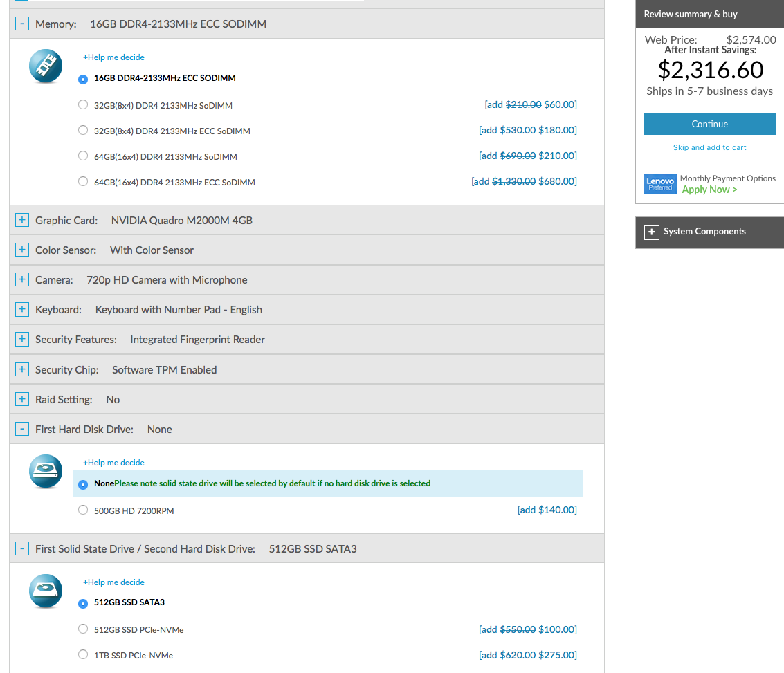784x673 pixels.
Task: Select 64GB(16x4) DDR4 2133MHz ECC SoDIMM
Action: tap(83, 181)
